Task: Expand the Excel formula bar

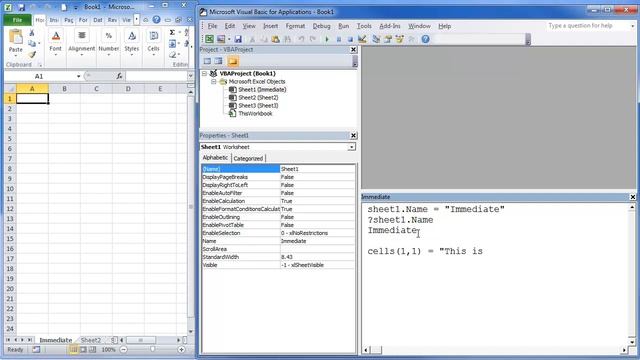Action: click(x=190, y=76)
